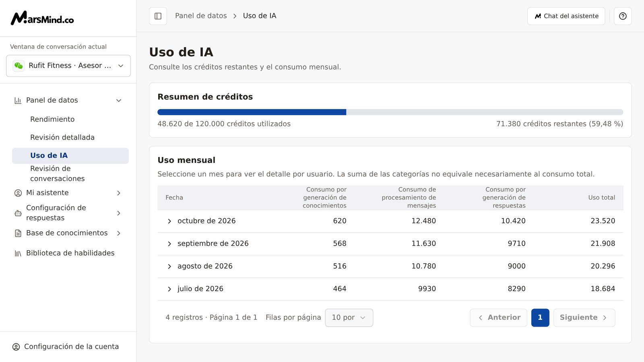This screenshot has height=362, width=644.
Task: Click the MarsMind.co logo
Action: pyautogui.click(x=42, y=18)
